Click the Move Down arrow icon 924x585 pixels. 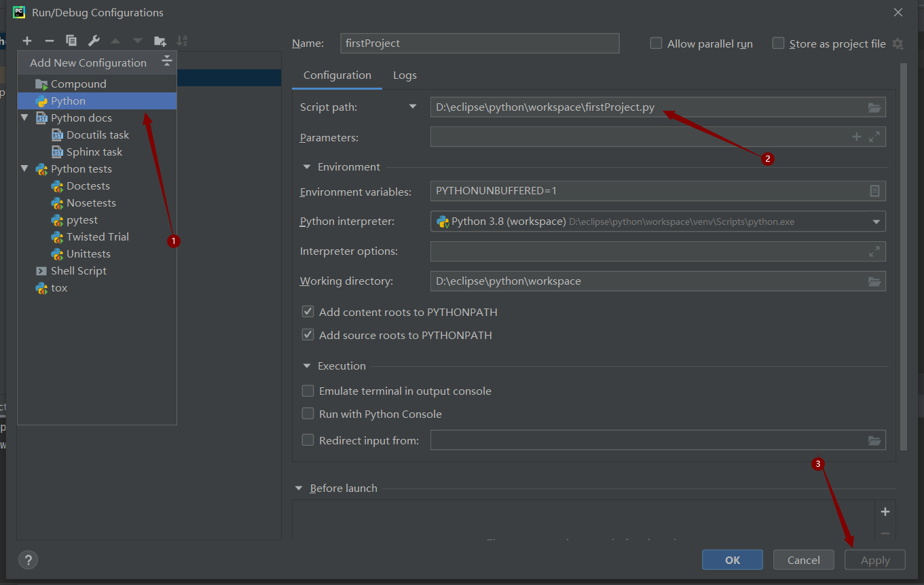(x=138, y=41)
